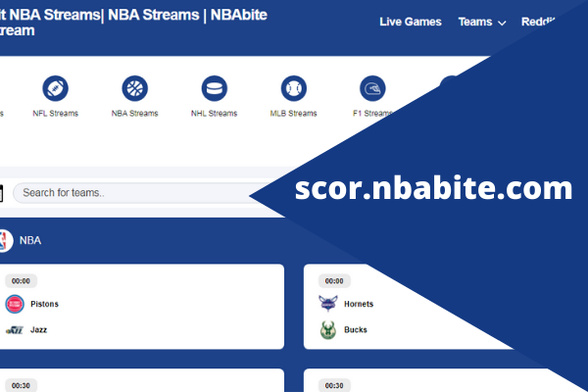Open the NFL Streams football icon

(55, 88)
